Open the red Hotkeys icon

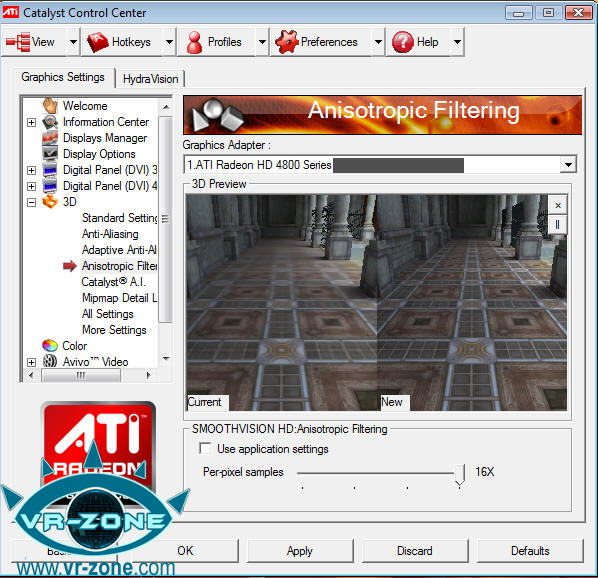(x=98, y=42)
